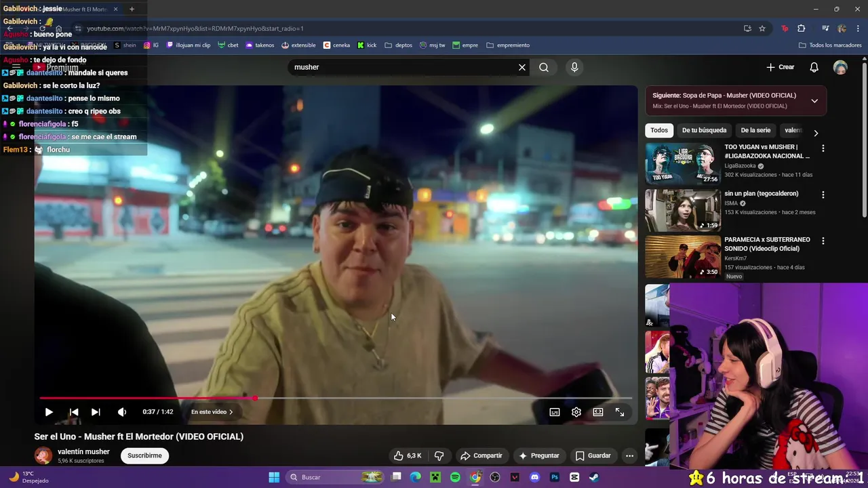Image resolution: width=868 pixels, height=488 pixels.
Task: Dislike the video
Action: click(x=439, y=455)
